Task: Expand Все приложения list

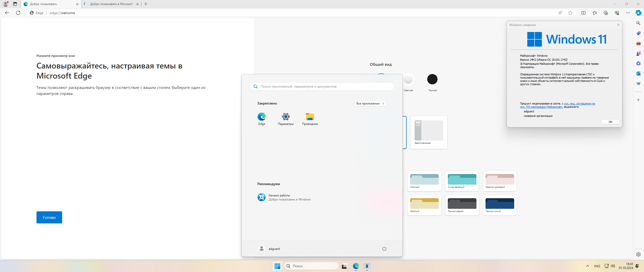Action: pos(370,104)
